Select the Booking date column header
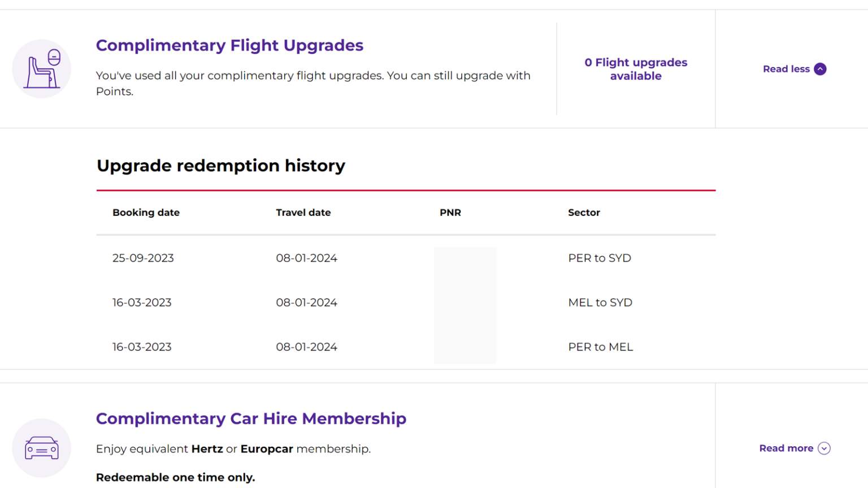The width and height of the screenshot is (868, 488). pos(146,212)
